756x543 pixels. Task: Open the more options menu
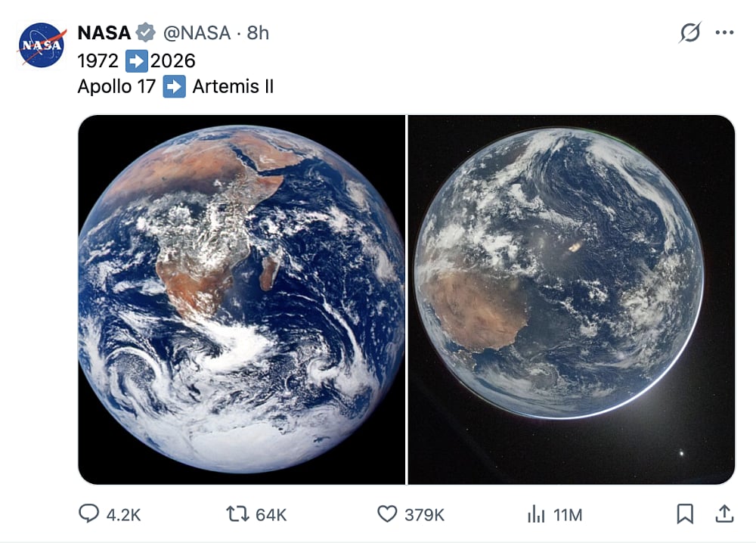[x=724, y=32]
